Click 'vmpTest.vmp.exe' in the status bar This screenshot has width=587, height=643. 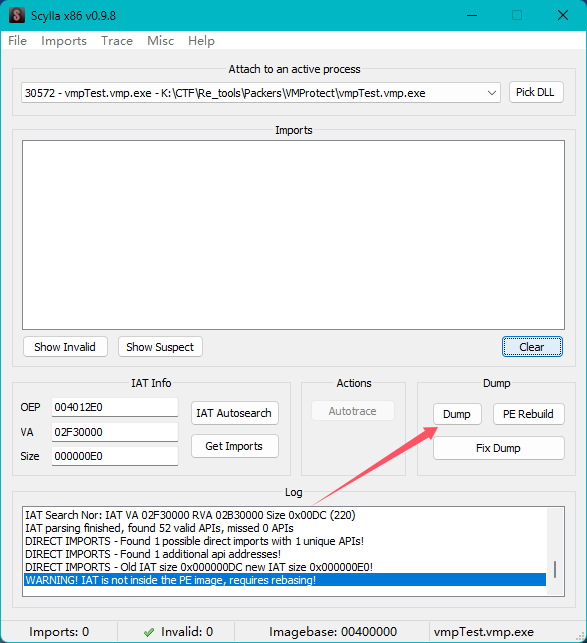click(484, 632)
